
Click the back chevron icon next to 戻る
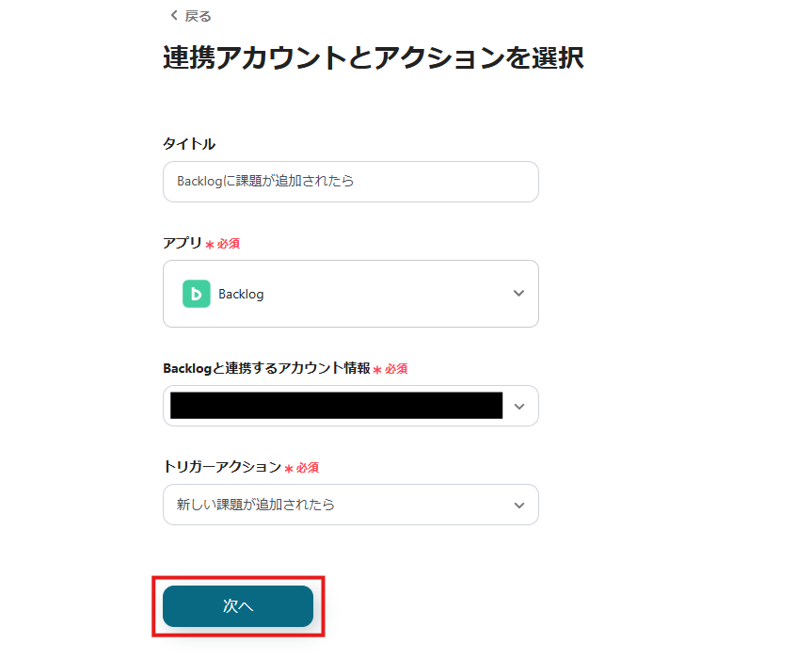[x=172, y=15]
